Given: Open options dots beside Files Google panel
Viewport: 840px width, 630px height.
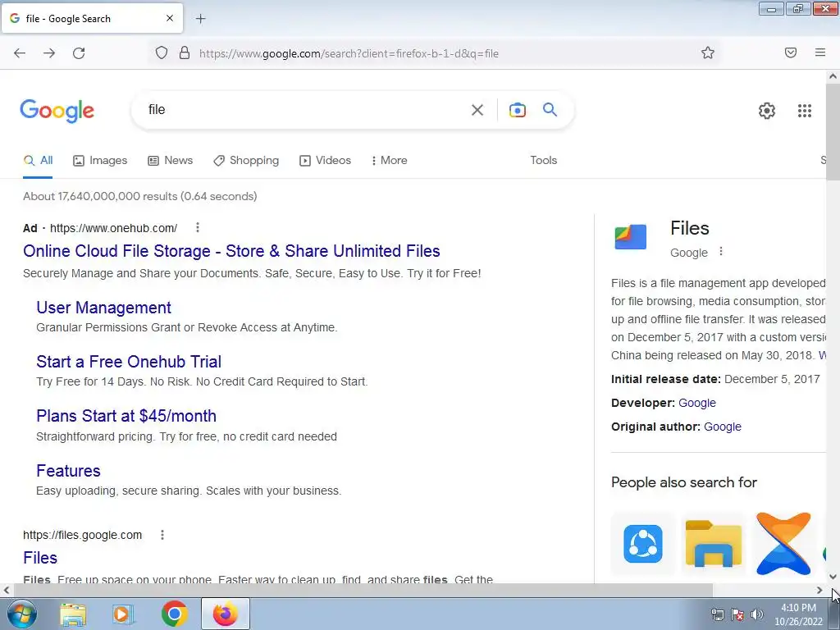Looking at the screenshot, I should pyautogui.click(x=721, y=251).
